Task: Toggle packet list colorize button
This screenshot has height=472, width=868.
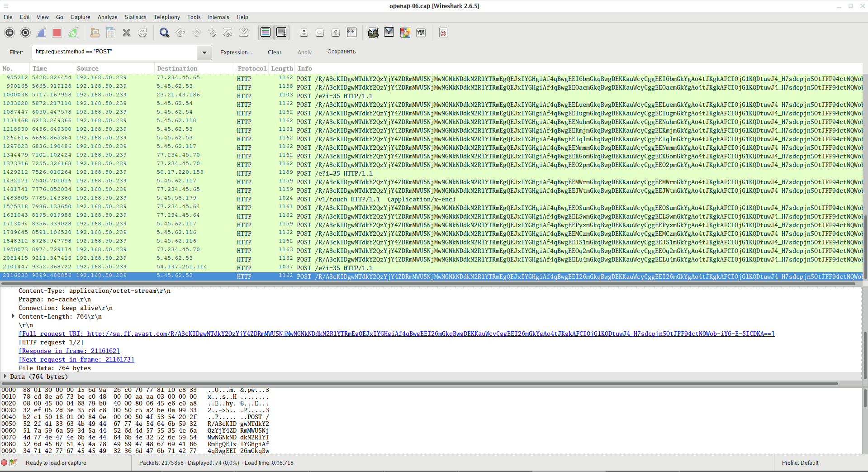Action: 266,33
